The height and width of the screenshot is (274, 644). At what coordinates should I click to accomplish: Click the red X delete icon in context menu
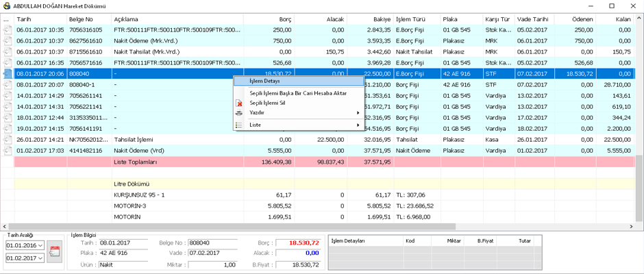click(239, 103)
